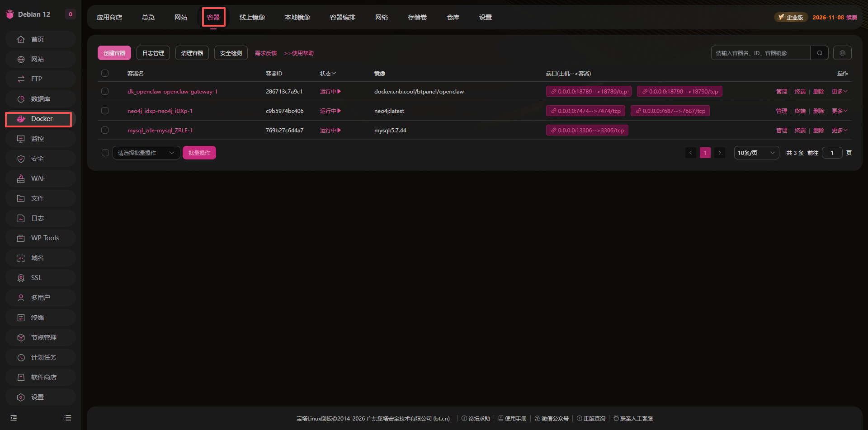Open the 容器编排 tab

(343, 17)
